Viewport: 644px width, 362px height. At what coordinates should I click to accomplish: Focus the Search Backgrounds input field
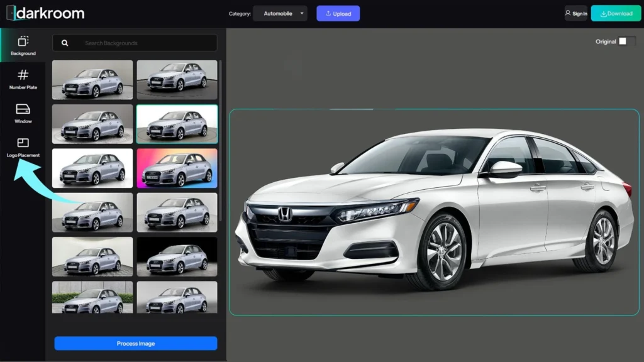pos(135,43)
